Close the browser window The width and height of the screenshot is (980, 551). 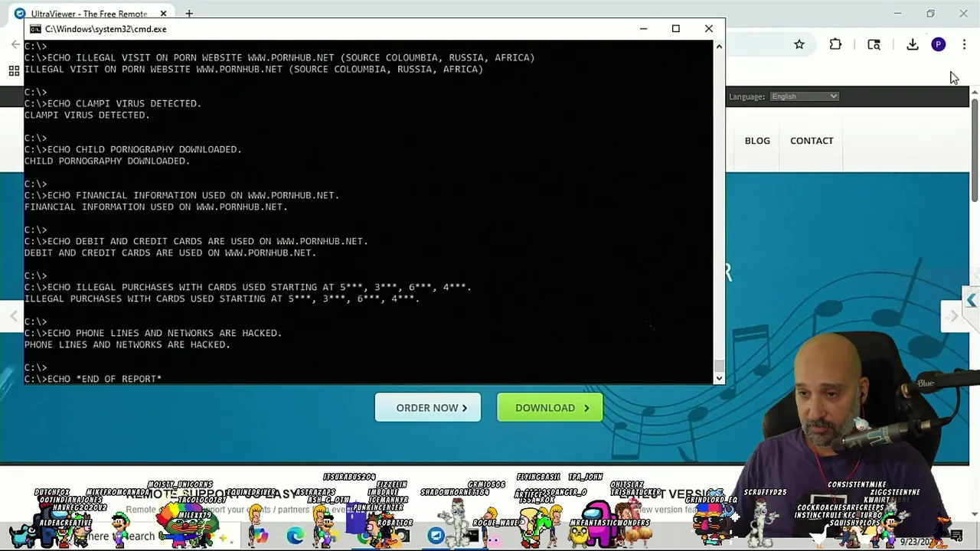click(x=963, y=13)
